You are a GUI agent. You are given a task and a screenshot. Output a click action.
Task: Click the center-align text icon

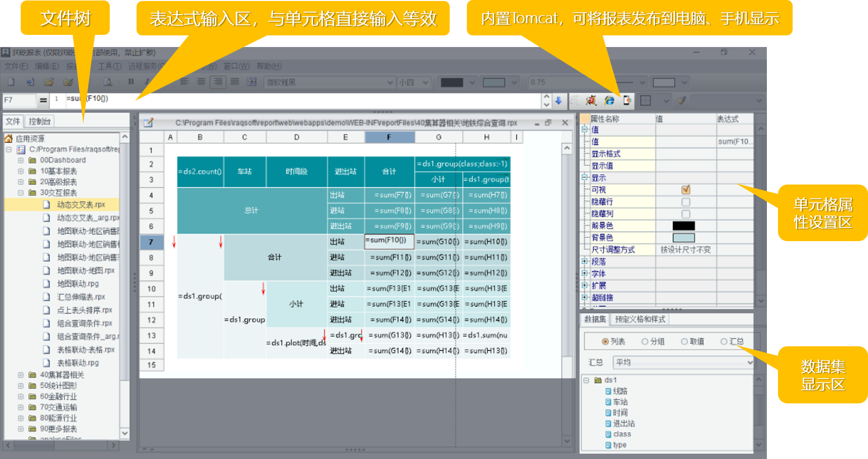click(x=201, y=82)
